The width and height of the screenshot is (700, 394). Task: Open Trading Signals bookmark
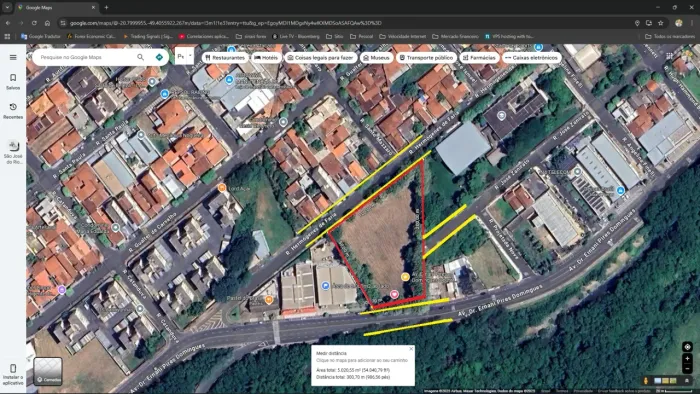[x=148, y=37]
